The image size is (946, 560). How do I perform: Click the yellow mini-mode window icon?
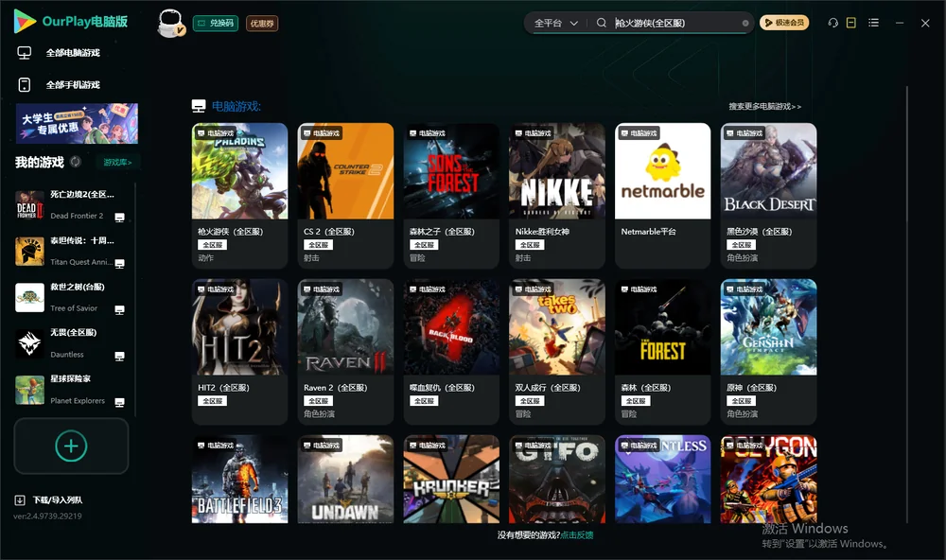pos(850,23)
